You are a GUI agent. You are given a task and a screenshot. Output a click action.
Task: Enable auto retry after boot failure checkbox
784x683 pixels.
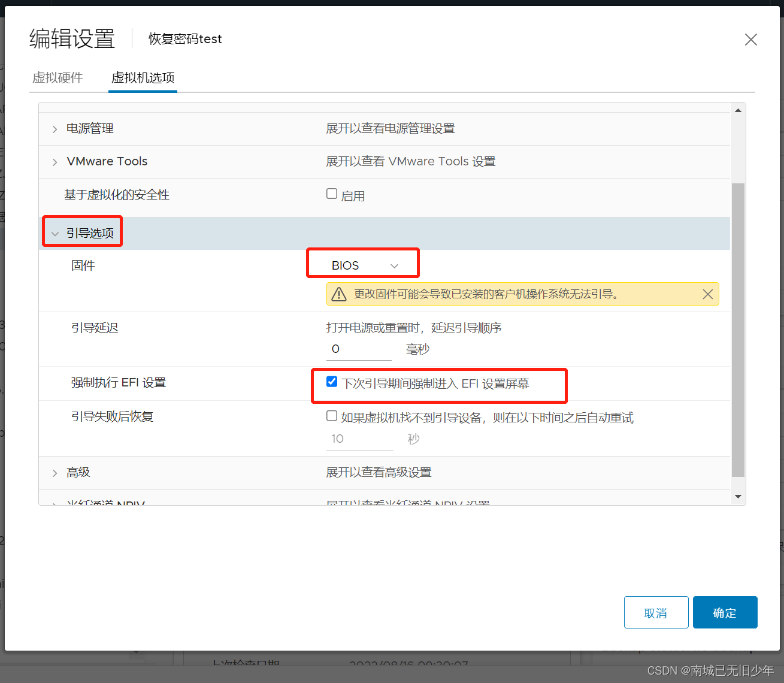click(x=332, y=416)
